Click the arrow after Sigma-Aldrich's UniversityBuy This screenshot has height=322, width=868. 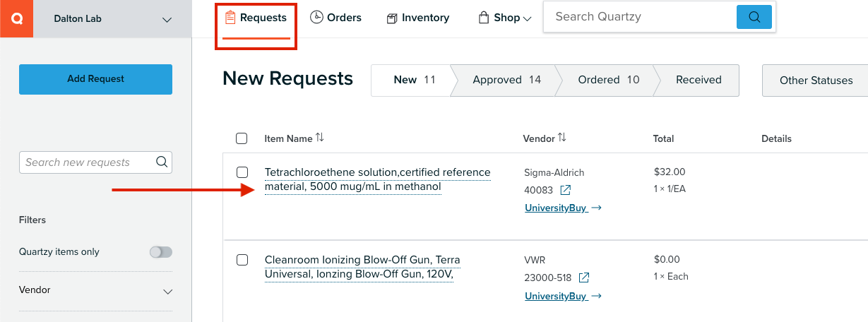[596, 208]
